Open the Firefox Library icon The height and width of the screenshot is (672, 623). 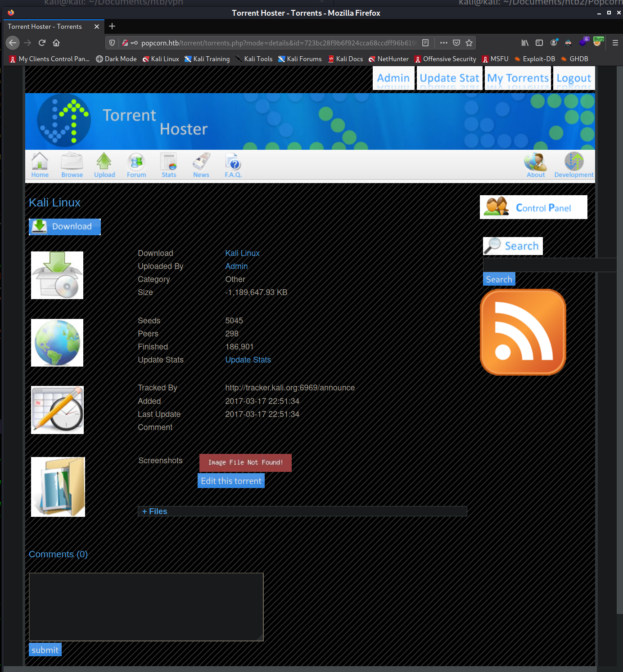tap(525, 43)
